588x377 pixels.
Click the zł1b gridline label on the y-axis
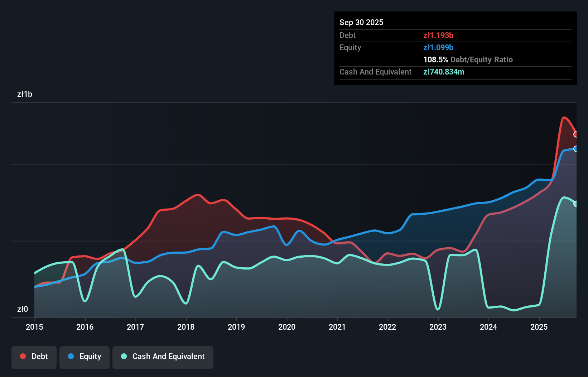pyautogui.click(x=25, y=94)
